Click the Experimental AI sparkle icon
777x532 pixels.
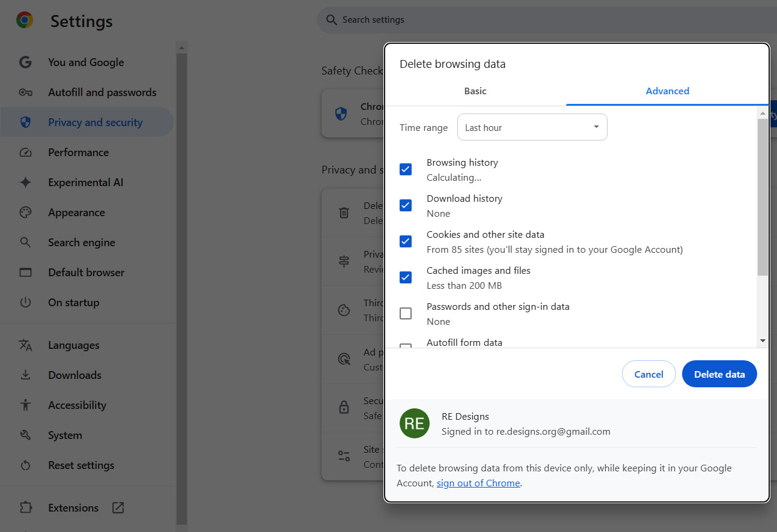click(25, 183)
